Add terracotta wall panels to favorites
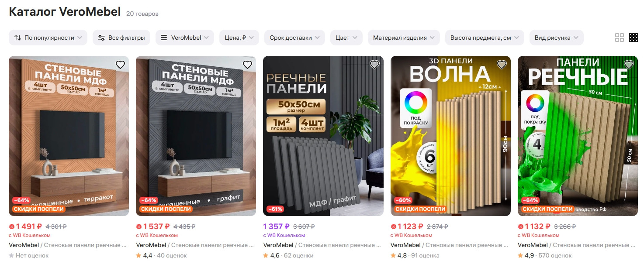The image size is (644, 261). coord(120,65)
